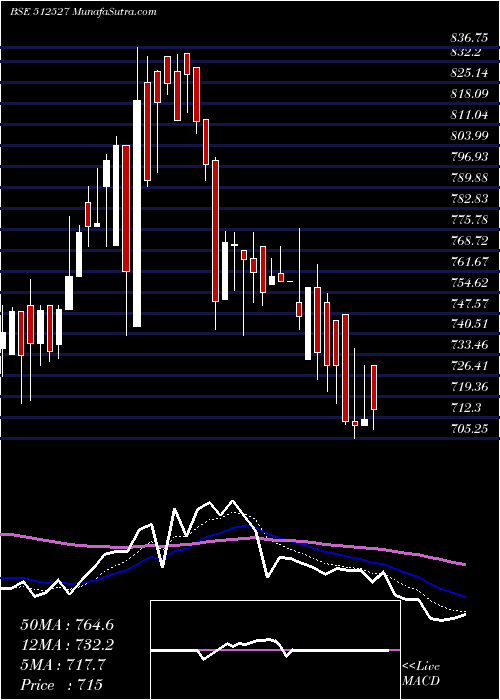Image resolution: width=500 pixels, height=700 pixels.
Task: Click the last red candlestick on the right
Action: tap(374, 387)
